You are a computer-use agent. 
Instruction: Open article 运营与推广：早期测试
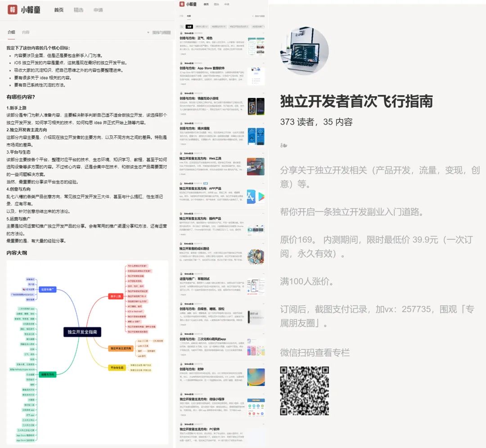point(195,279)
